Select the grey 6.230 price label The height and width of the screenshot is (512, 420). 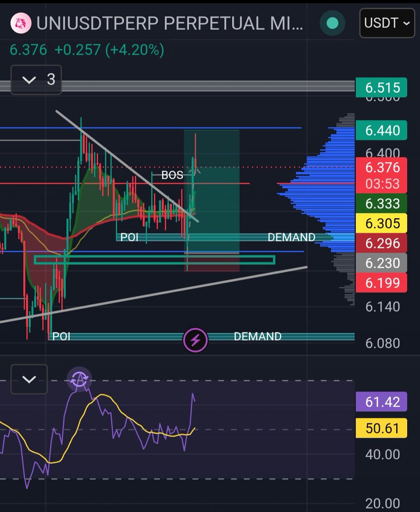tap(381, 263)
